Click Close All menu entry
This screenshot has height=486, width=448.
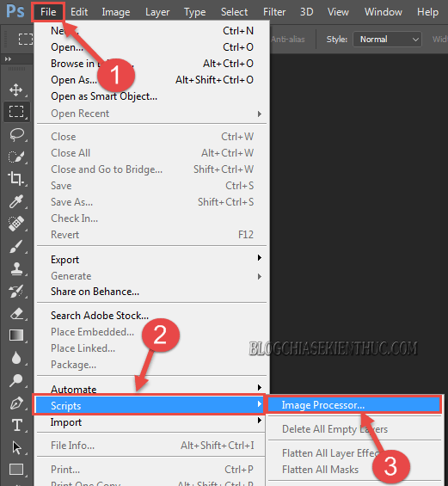(152, 153)
